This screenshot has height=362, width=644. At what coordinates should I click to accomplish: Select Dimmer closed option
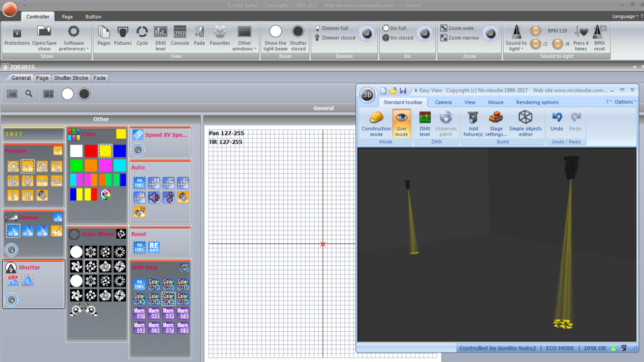coord(335,38)
